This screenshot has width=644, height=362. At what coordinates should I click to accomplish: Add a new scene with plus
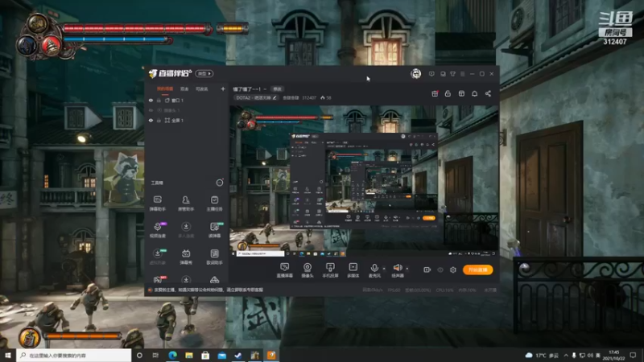(223, 88)
